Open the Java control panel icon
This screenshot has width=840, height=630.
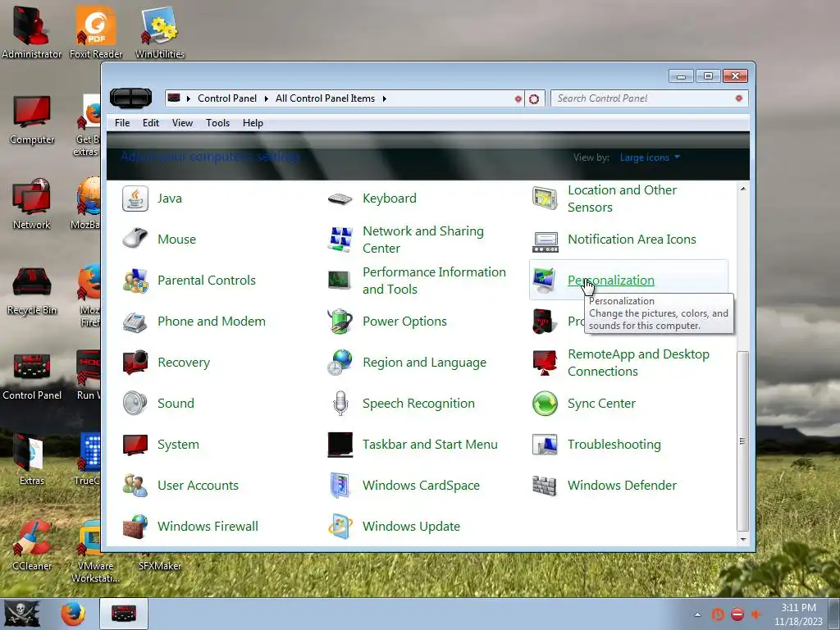[x=135, y=199]
